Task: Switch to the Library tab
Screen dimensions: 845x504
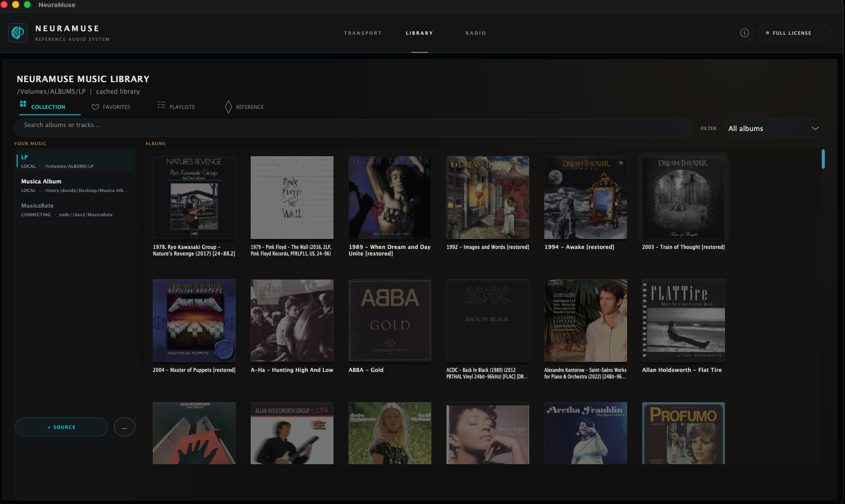Action: pos(420,33)
